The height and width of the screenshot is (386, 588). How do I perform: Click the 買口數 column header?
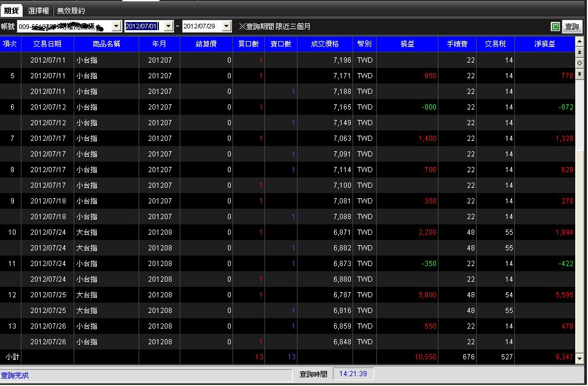click(249, 44)
